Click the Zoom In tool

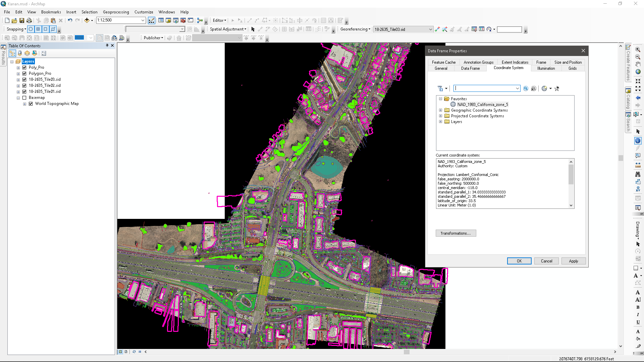pyautogui.click(x=638, y=49)
